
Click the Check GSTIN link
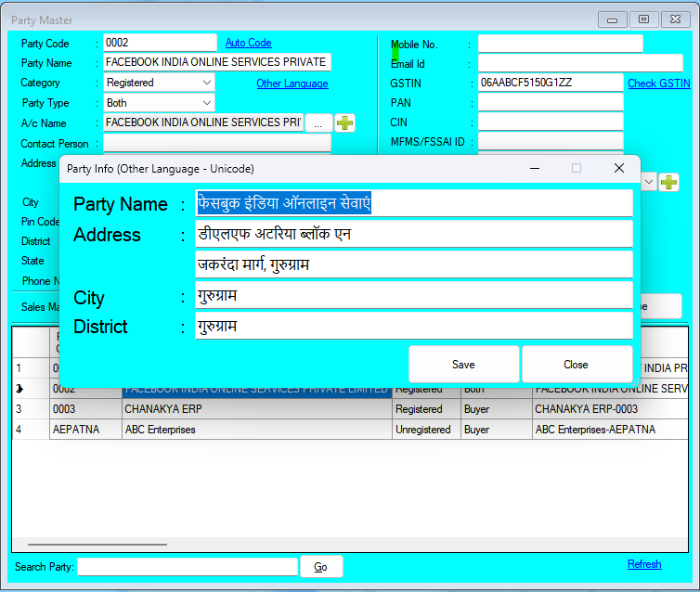(659, 84)
